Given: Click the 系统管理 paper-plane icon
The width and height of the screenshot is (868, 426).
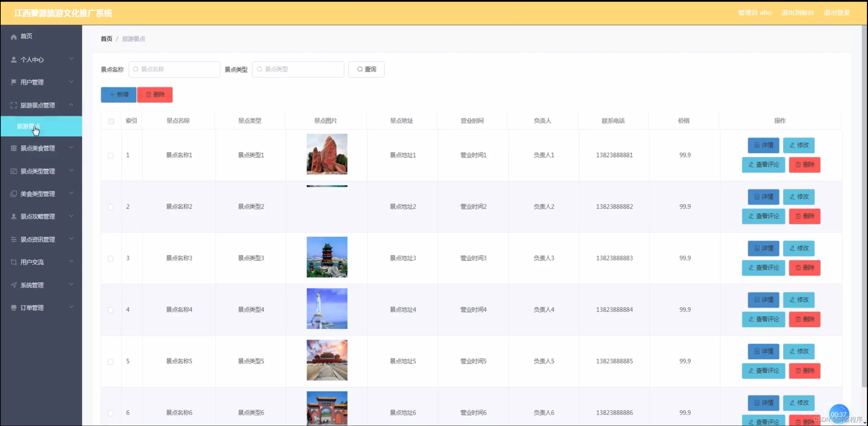Looking at the screenshot, I should 13,284.
